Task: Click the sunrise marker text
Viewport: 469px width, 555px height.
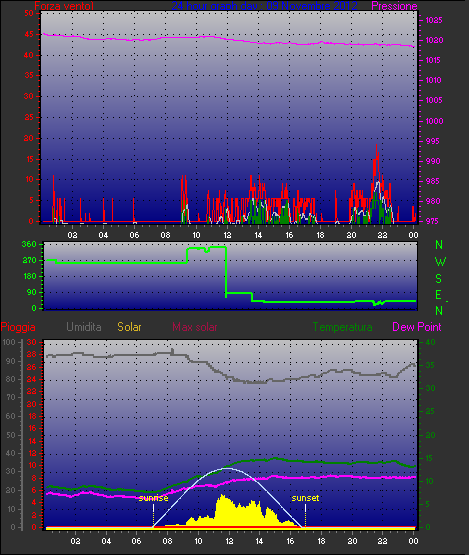Action: [153, 498]
